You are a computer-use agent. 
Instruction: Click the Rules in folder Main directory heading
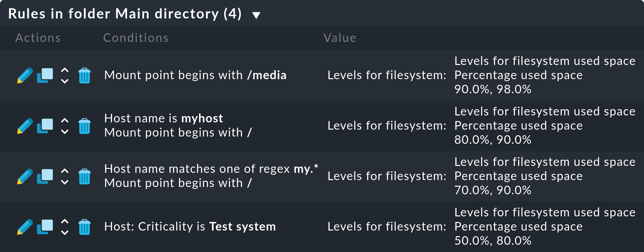tap(125, 14)
